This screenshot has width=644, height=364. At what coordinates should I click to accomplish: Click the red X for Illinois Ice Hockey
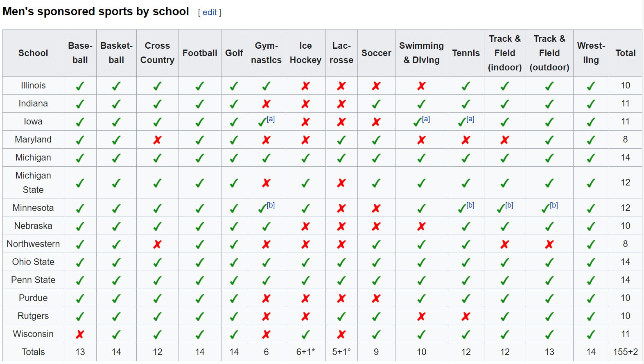click(305, 86)
